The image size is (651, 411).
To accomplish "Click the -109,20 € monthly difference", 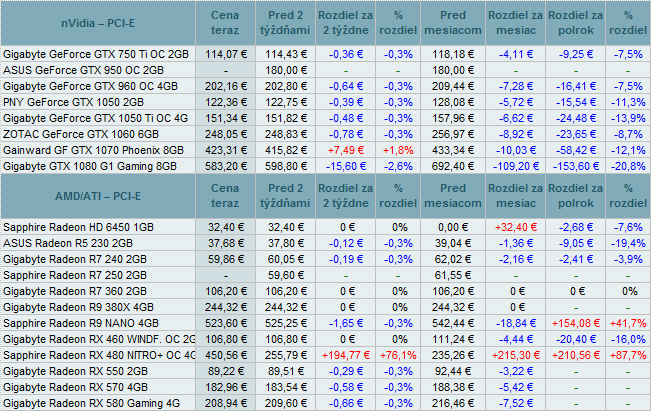I will pos(516,166).
